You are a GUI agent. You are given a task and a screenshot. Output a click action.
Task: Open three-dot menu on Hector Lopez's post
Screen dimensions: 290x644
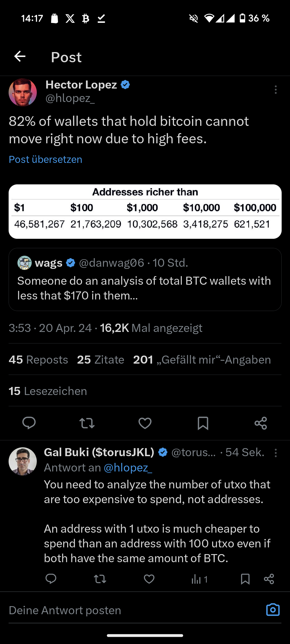tap(275, 90)
